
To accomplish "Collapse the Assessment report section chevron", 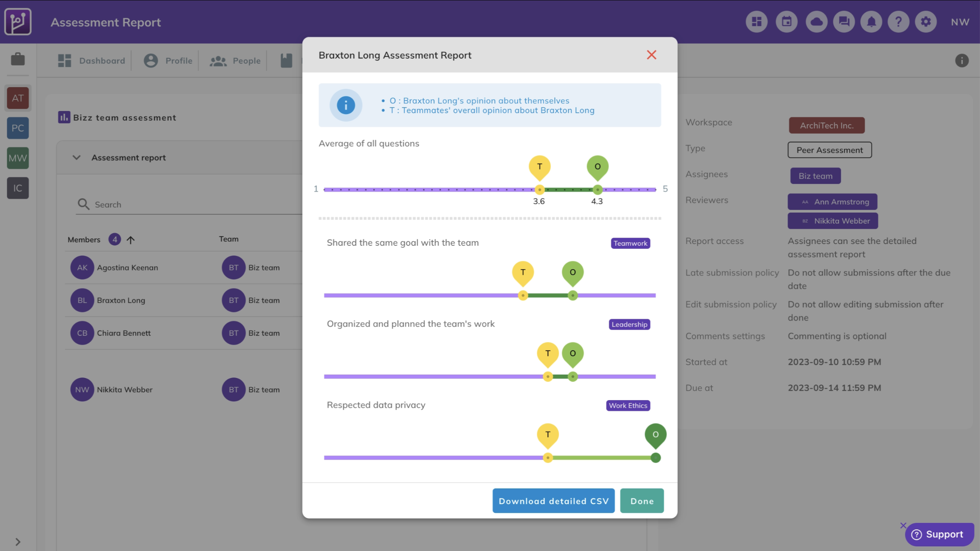I will coord(77,158).
